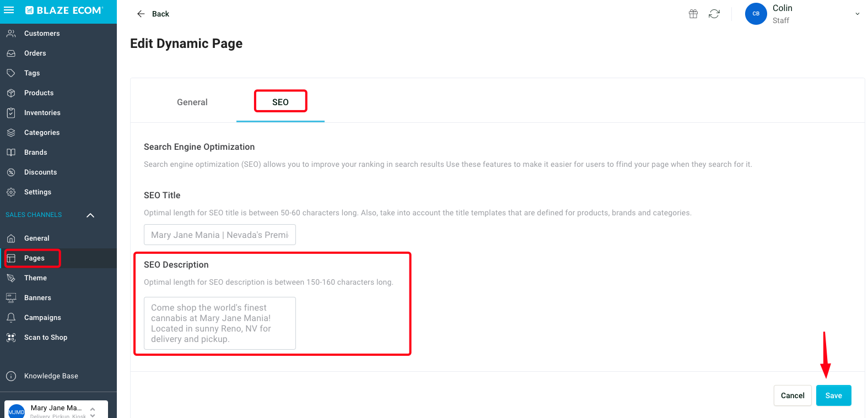
Task: Open the Mary Jane Mania store switcher
Action: coord(56,411)
